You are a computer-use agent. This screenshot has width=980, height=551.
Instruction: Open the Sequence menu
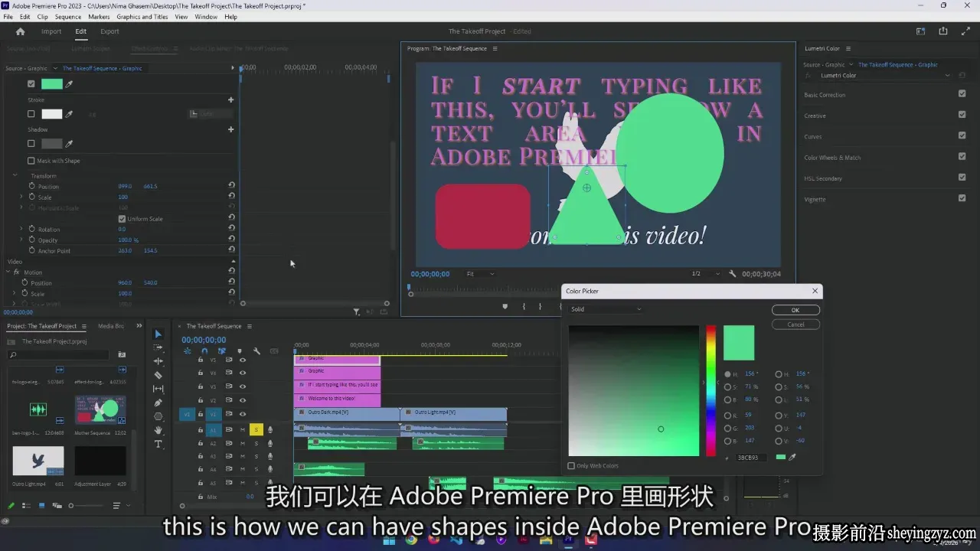[x=68, y=17]
